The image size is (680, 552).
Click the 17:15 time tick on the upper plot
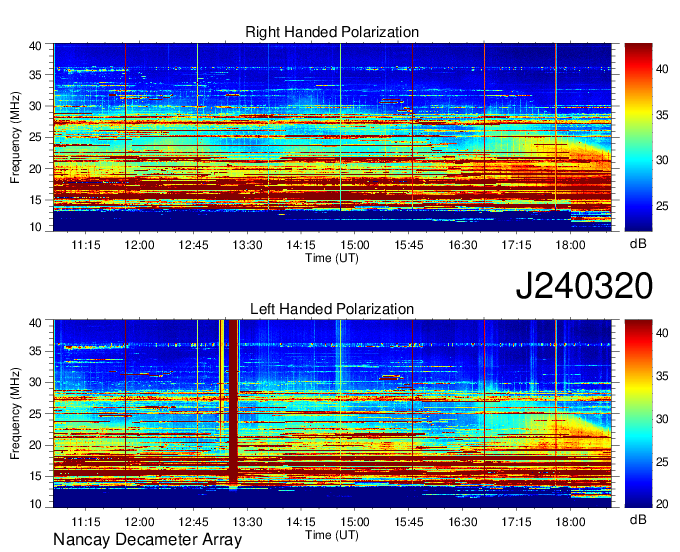[517, 245]
